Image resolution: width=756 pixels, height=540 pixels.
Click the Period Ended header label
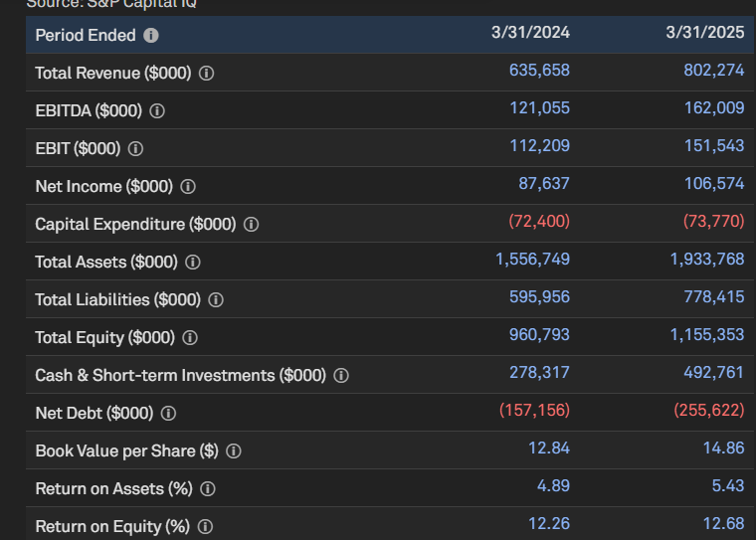point(86,35)
